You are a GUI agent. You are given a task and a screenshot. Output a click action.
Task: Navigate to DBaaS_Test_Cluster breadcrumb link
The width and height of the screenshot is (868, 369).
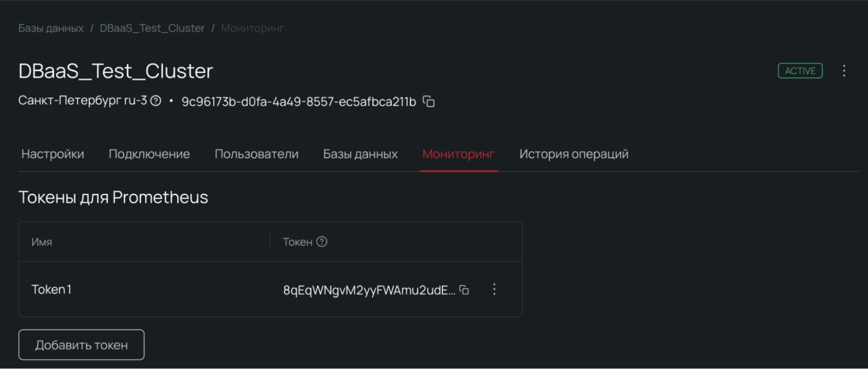tap(152, 28)
